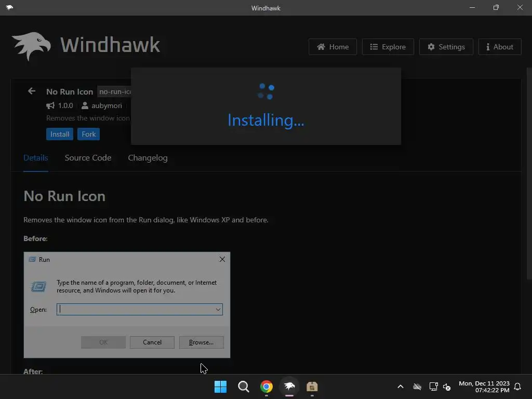Click the Windhawk title bar app icon
Image resolution: width=532 pixels, height=399 pixels.
point(9,7)
